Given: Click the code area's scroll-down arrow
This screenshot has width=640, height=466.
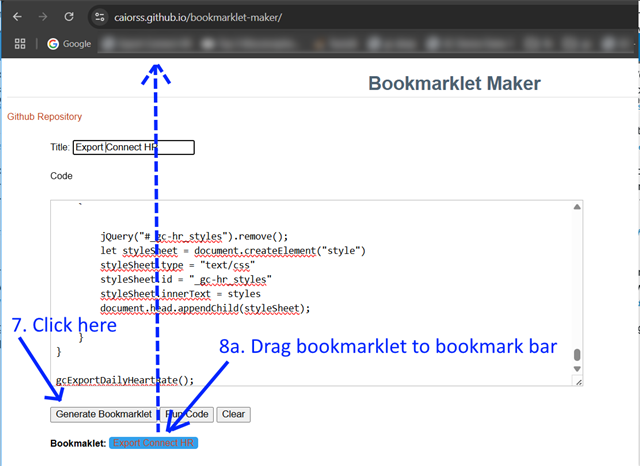Looking at the screenshot, I should pyautogui.click(x=577, y=369).
